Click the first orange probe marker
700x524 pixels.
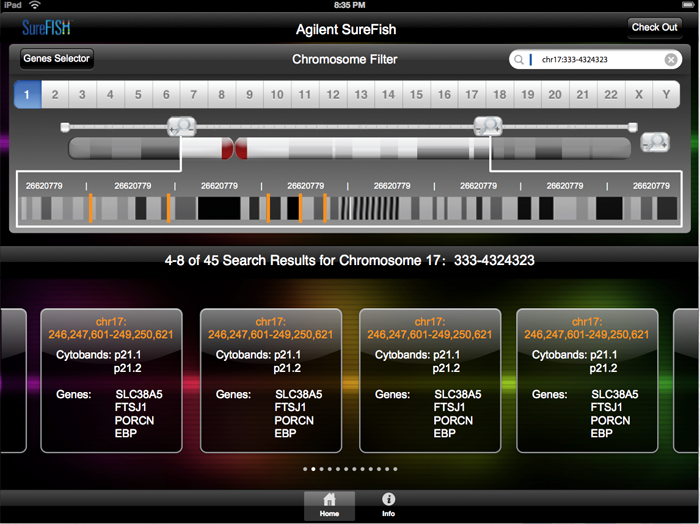(x=91, y=208)
